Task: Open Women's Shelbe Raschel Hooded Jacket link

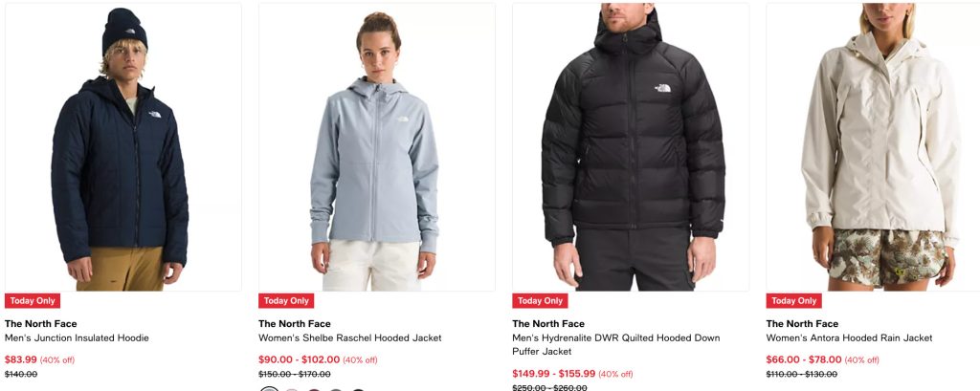Action: point(350,337)
